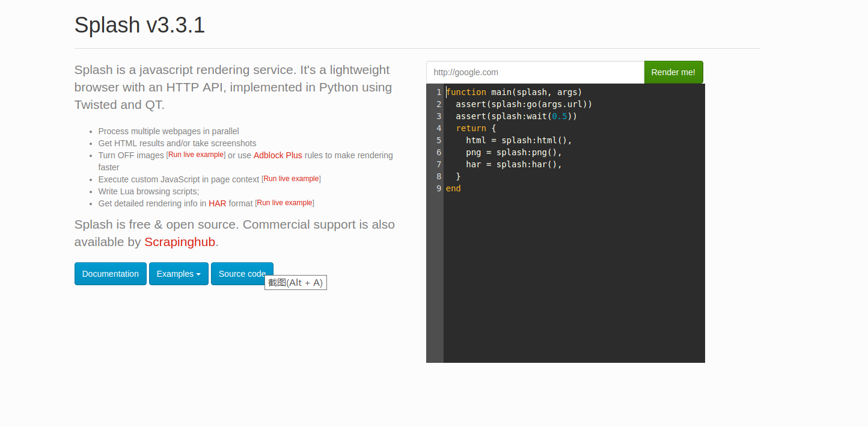Viewport: 868px width, 426px height.
Task: Click 'Process multiple webpages in parallel' bullet
Action: click(169, 131)
